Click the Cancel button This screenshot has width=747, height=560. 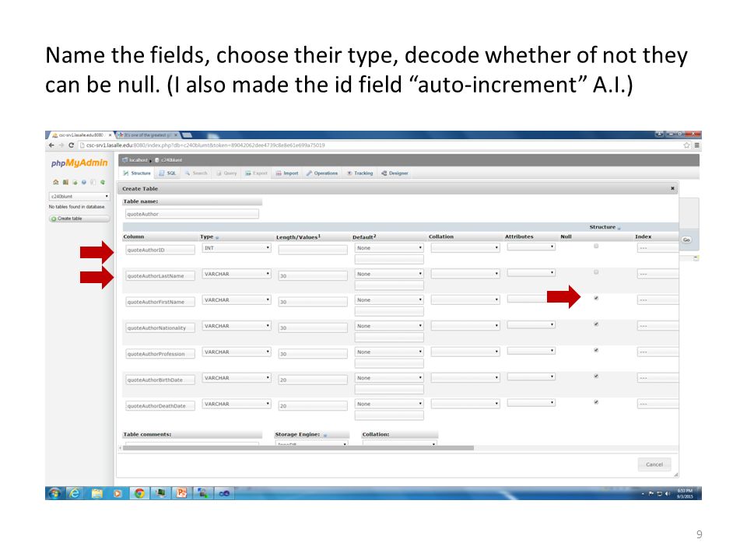[x=654, y=464]
